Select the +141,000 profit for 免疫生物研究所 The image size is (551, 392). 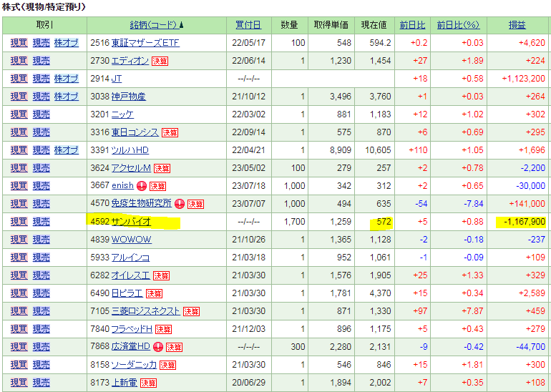point(528,204)
